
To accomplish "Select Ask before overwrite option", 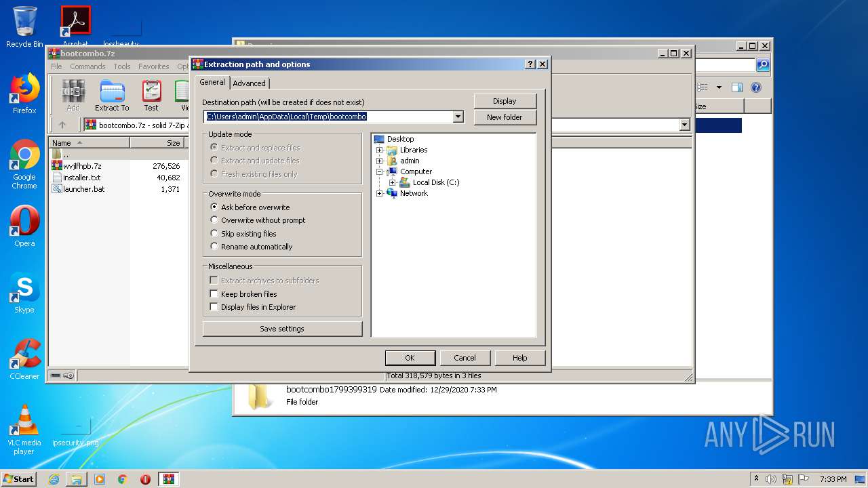I will (x=250, y=207).
